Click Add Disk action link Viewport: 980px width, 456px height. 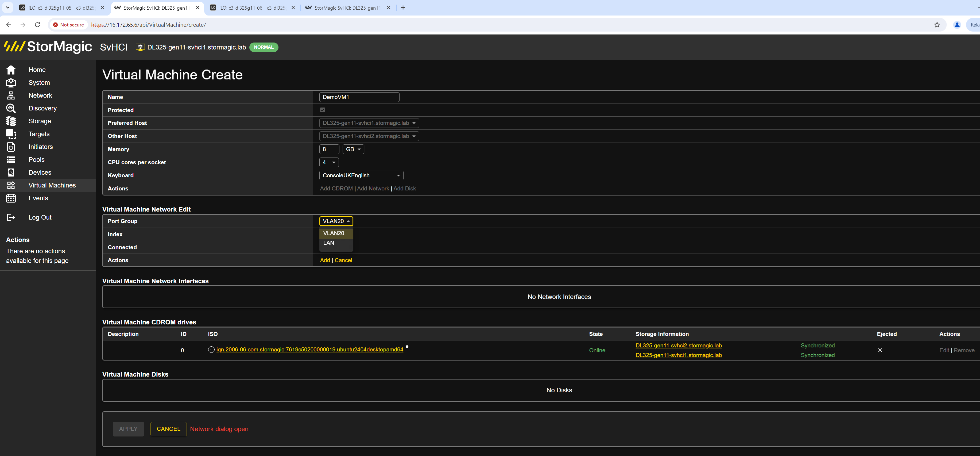405,189
